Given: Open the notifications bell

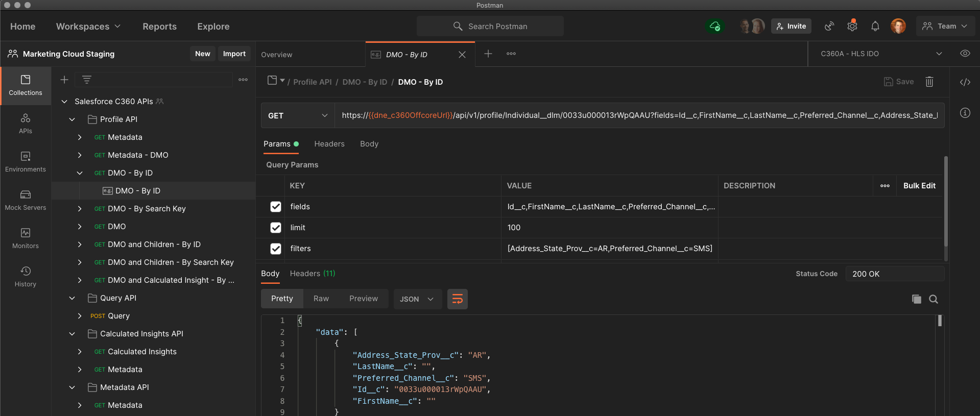Looking at the screenshot, I should (x=875, y=26).
